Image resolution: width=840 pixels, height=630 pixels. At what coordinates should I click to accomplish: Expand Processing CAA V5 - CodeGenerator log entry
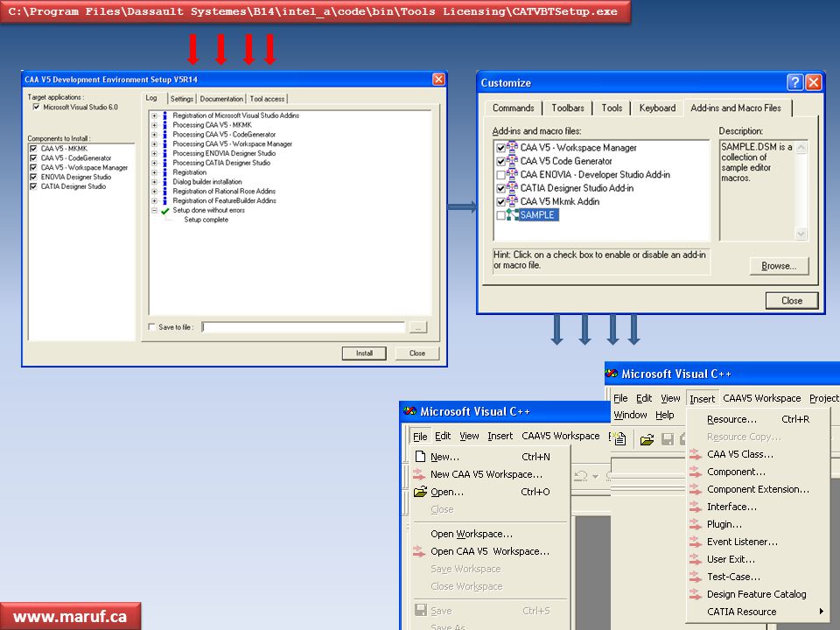(x=154, y=135)
